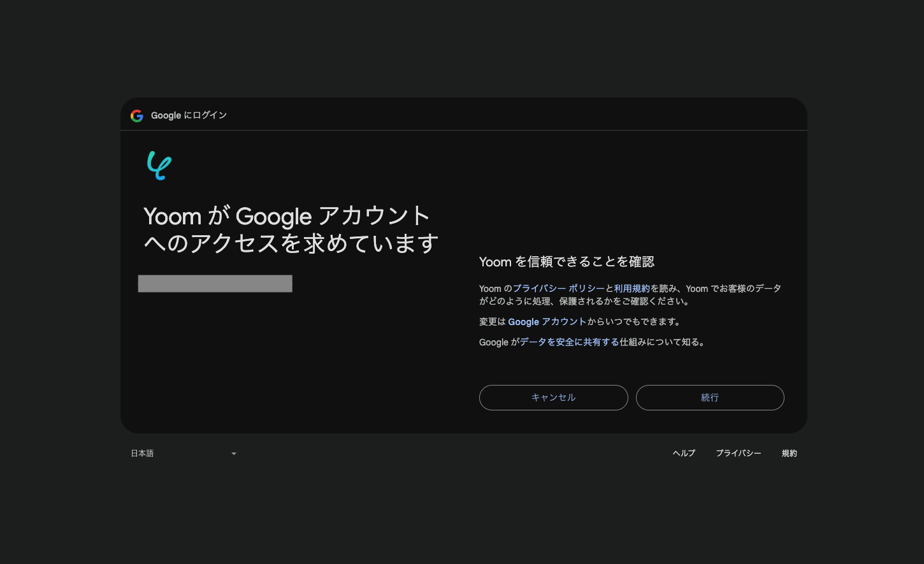The image size is (924, 564).
Task: Click the Google にログイン header text
Action: pos(189,115)
